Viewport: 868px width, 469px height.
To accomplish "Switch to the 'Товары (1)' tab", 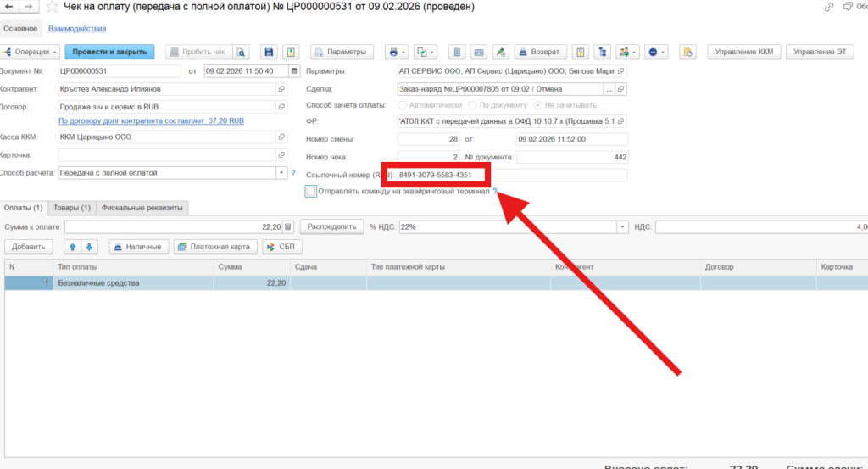I will coord(71,208).
